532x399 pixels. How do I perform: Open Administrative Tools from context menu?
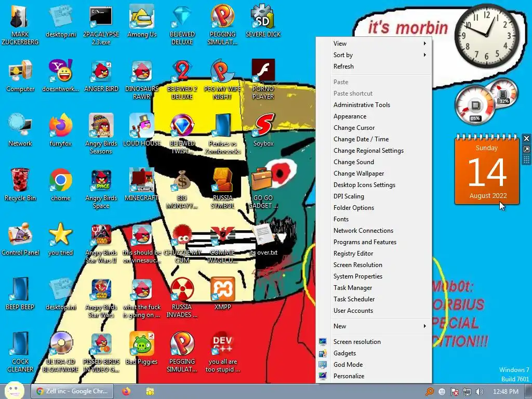coord(374,105)
